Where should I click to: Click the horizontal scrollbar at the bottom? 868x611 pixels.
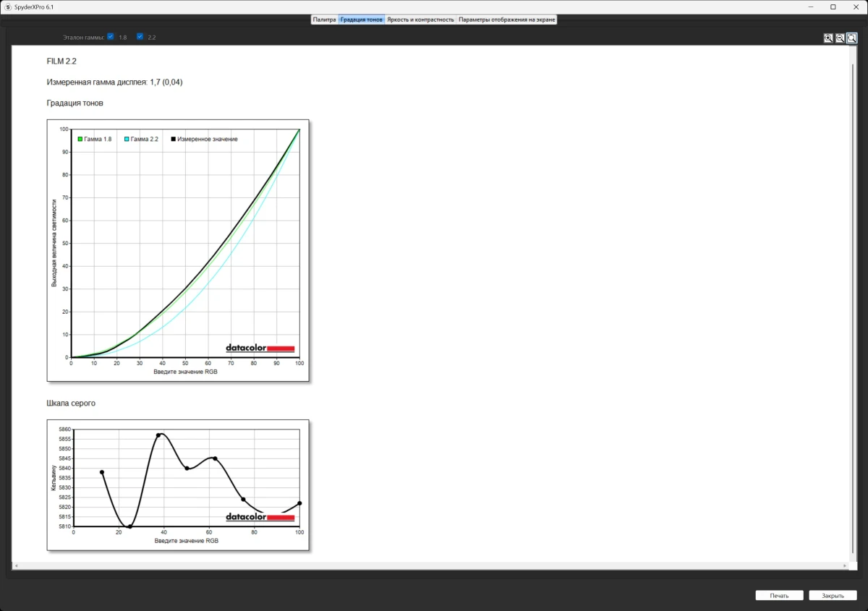[x=430, y=565]
